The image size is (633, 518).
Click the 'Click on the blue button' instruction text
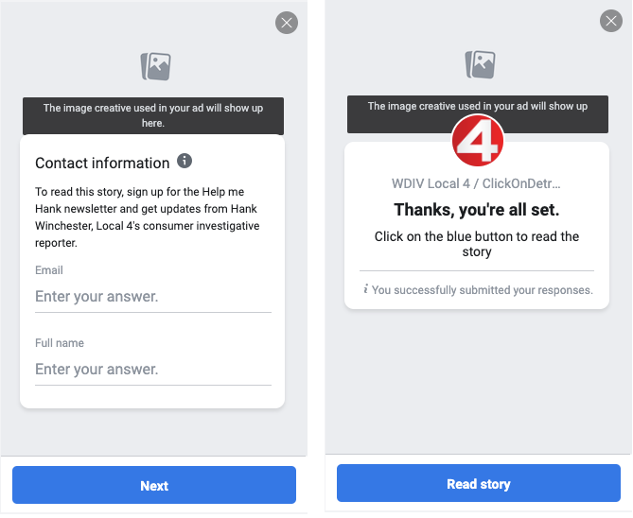pyautogui.click(x=477, y=244)
